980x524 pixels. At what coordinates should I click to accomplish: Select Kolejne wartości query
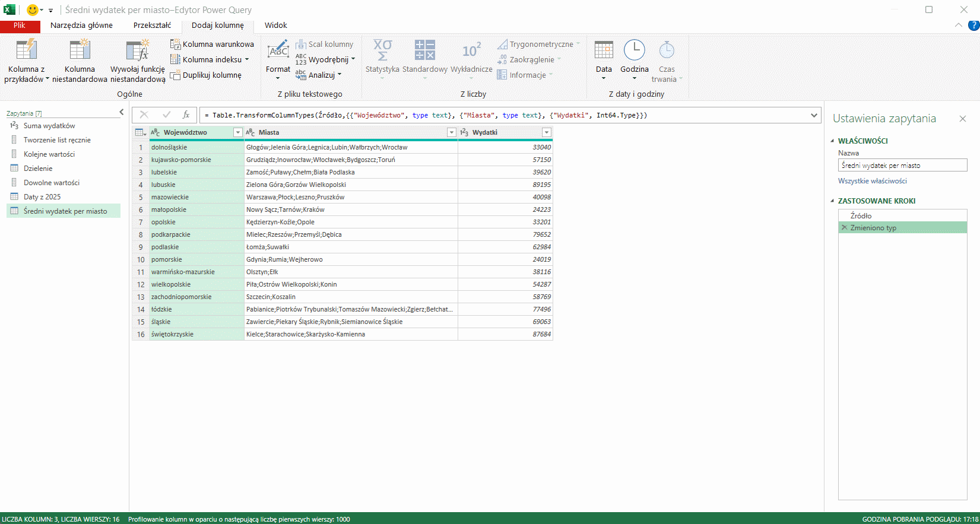64,154
